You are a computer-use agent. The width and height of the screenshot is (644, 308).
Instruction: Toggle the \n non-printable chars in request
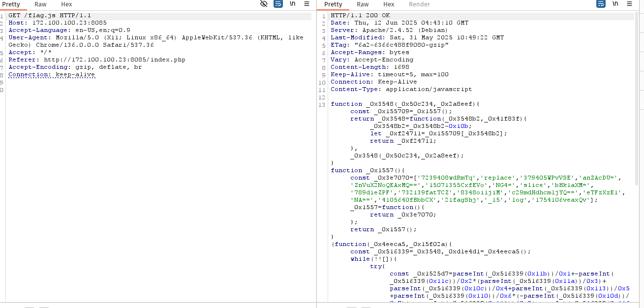click(293, 4)
